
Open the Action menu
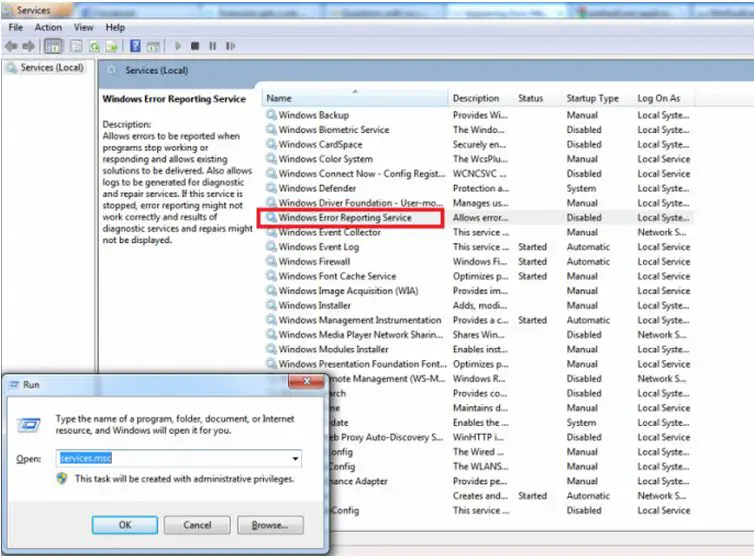pyautogui.click(x=48, y=27)
